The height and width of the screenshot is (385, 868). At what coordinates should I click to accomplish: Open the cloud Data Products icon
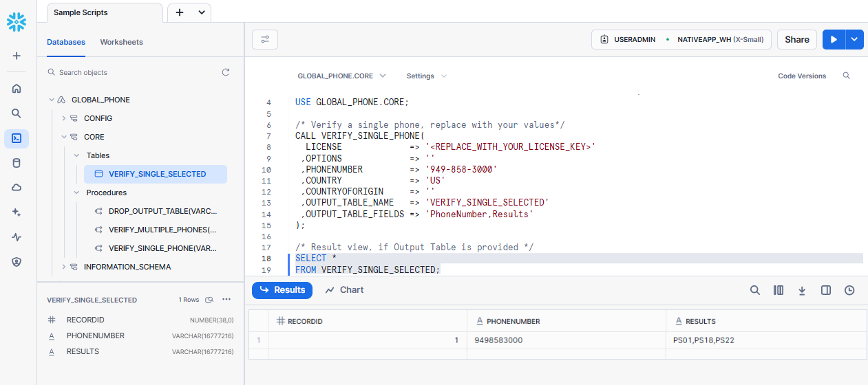click(17, 188)
